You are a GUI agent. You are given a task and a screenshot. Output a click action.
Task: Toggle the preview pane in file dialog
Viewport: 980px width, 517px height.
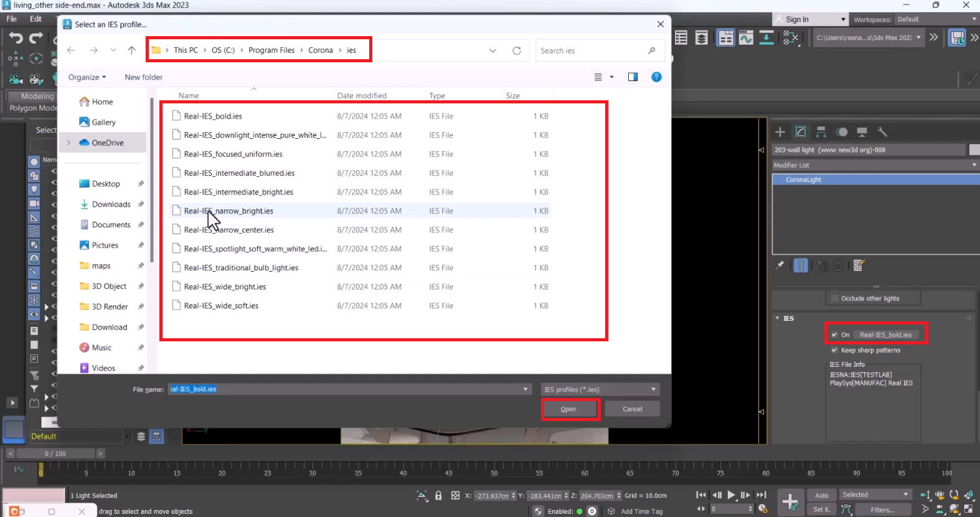click(633, 77)
